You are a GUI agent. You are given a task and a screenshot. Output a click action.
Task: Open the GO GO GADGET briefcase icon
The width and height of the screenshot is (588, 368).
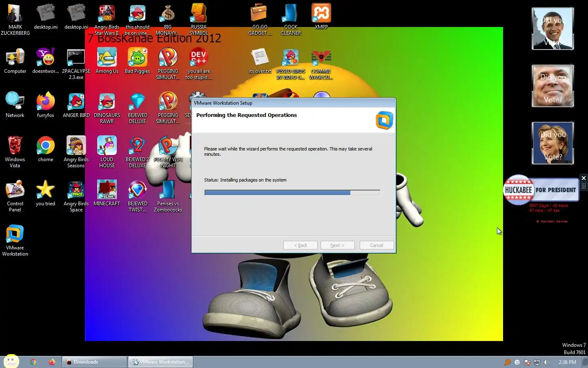(x=260, y=20)
